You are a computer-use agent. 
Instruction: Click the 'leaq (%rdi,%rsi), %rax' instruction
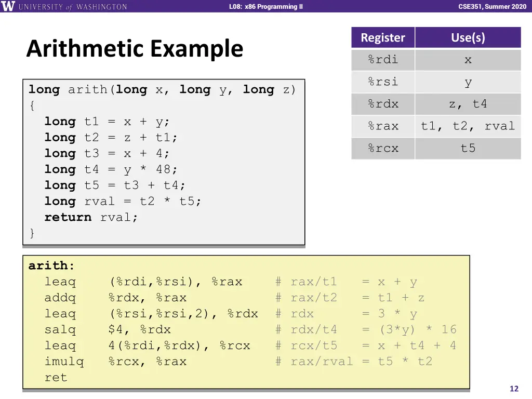[143, 282]
